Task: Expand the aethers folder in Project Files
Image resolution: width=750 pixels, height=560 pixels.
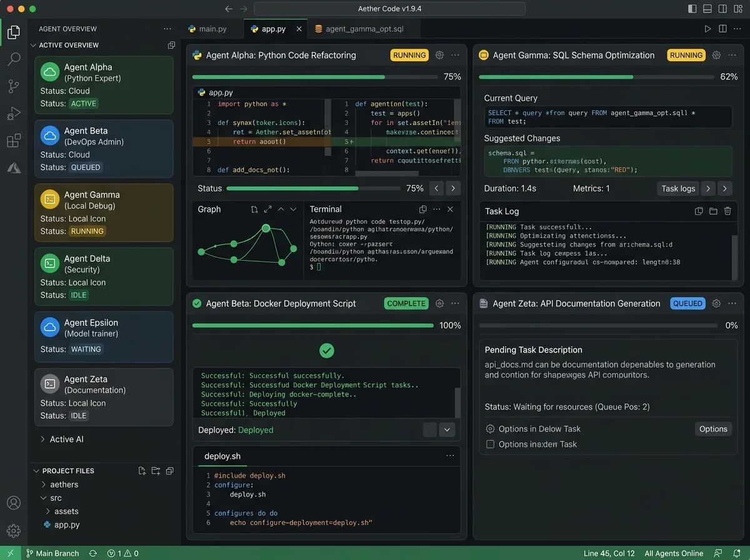Action: pyautogui.click(x=44, y=484)
